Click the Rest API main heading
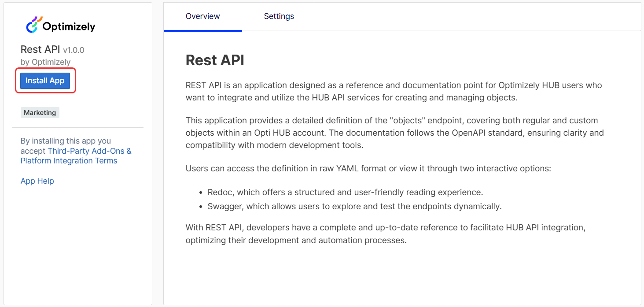Image resolution: width=644 pixels, height=307 pixels. click(215, 60)
